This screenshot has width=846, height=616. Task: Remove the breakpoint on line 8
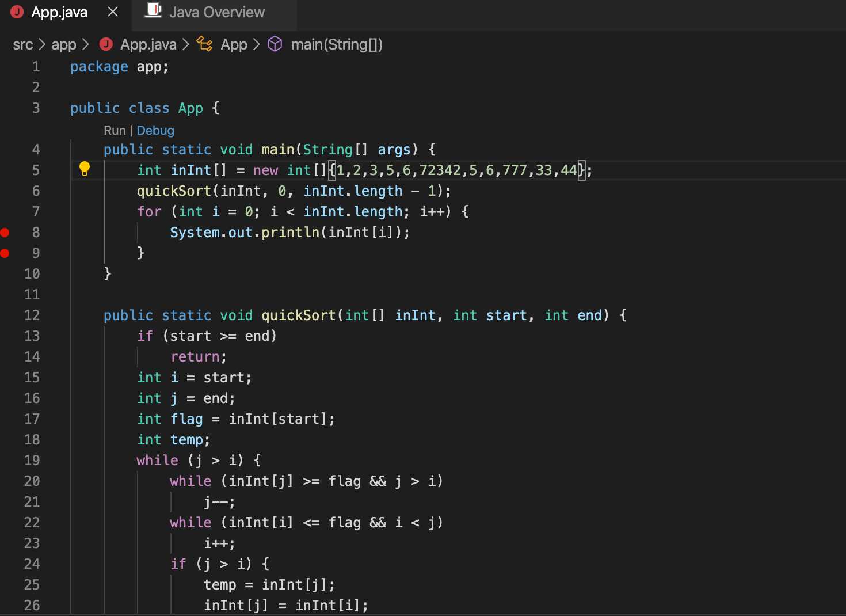tap(5, 233)
